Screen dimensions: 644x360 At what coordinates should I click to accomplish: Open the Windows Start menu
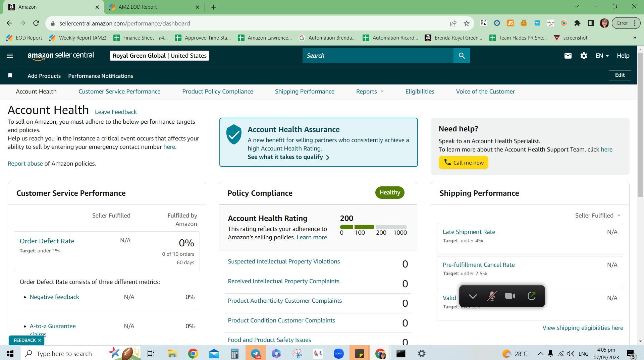[x=10, y=353]
